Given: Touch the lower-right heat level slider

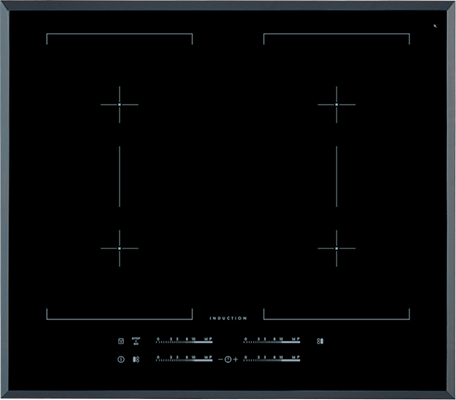Looking at the screenshot, I should coord(272,359).
